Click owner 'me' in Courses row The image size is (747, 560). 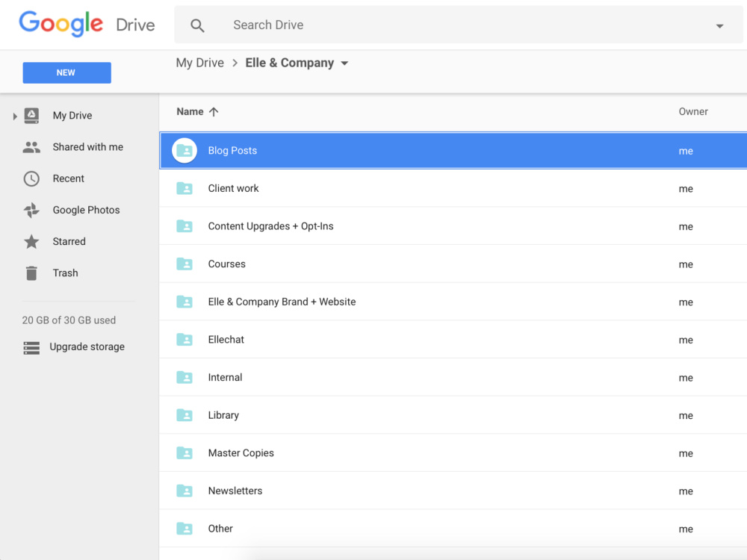[686, 264]
